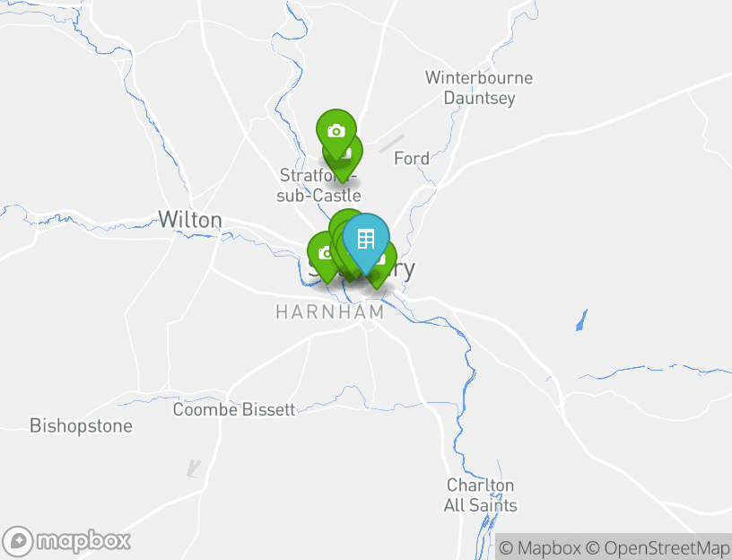Image resolution: width=732 pixels, height=560 pixels.
Task: Open the © OpenStreetMap attribution link
Action: [x=658, y=547]
